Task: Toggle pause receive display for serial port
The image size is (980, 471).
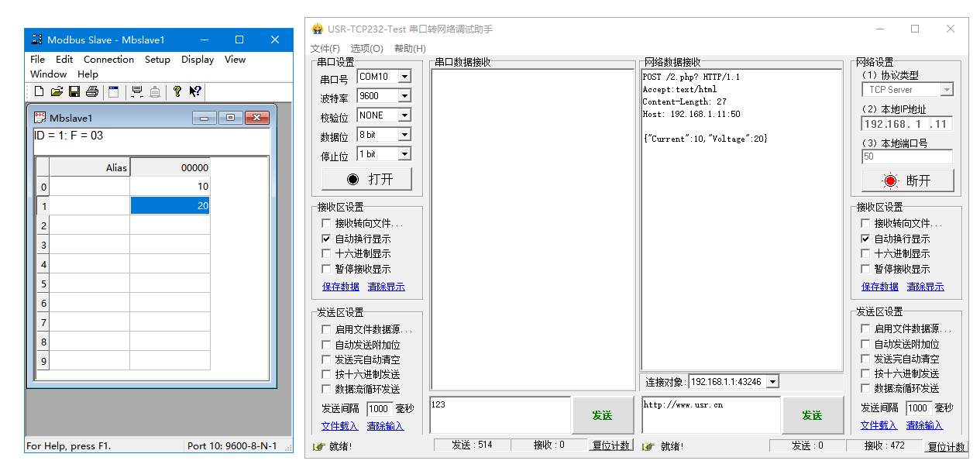Action: [x=326, y=270]
